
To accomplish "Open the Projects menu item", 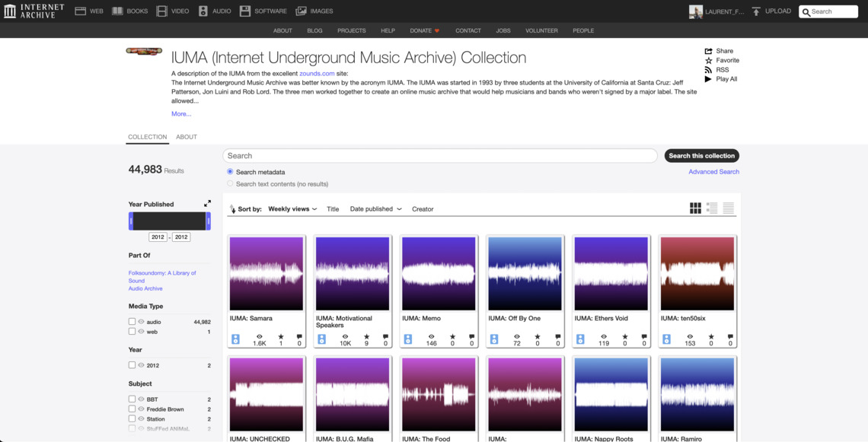I will [352, 31].
